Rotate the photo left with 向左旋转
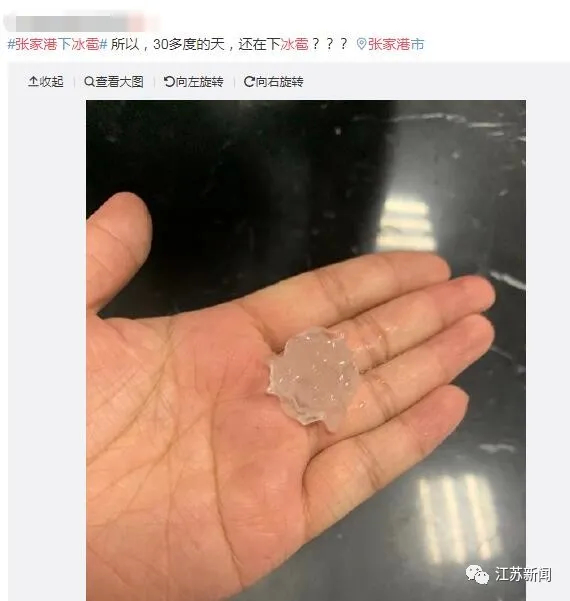Image resolution: width=570 pixels, height=601 pixels. (199, 81)
